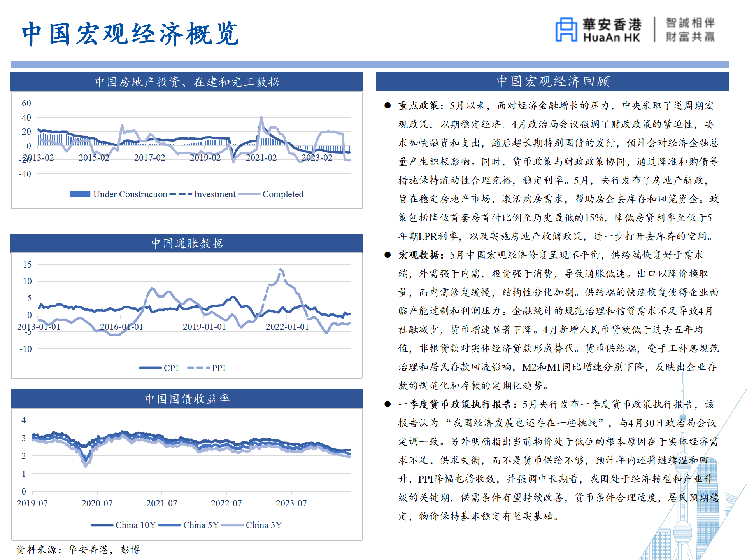
Task: Click the 2021-07 bond yield axis label
Action: tap(161, 503)
